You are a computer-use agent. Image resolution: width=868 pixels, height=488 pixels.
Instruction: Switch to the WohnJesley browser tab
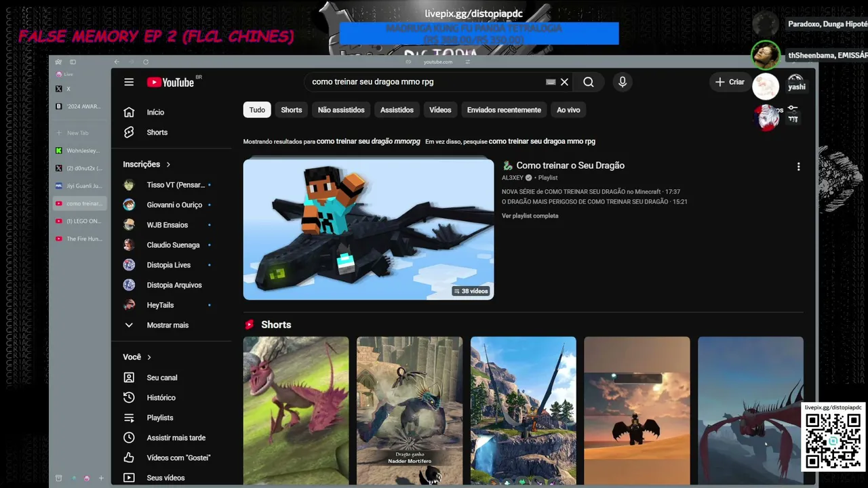[80, 150]
